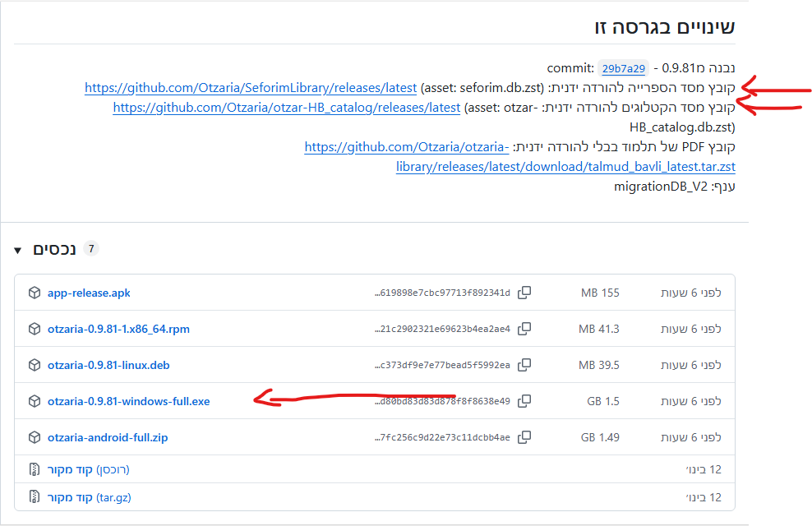Click the android zip hash ending dcbb4ae
The width and height of the screenshot is (812, 526).
[442, 438]
